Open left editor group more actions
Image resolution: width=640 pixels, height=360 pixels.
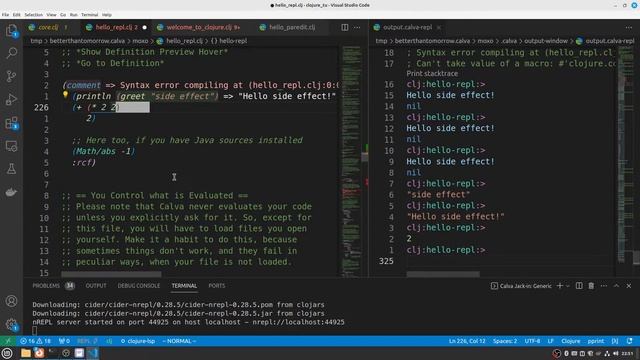click(357, 27)
